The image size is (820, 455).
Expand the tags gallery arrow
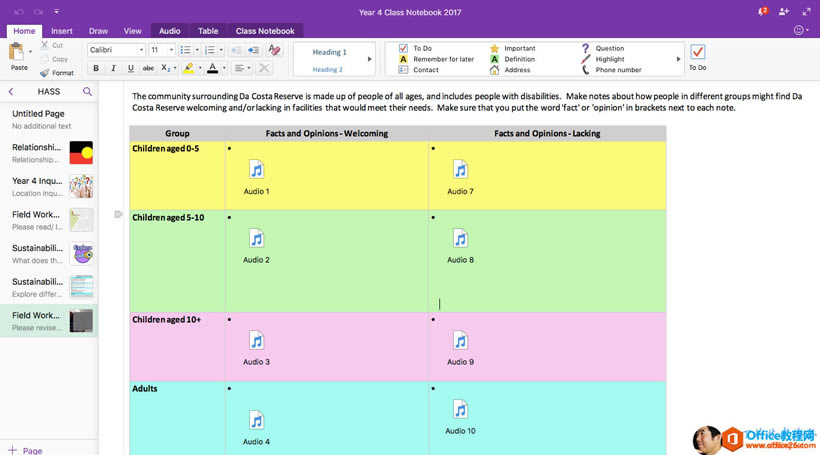(x=679, y=59)
